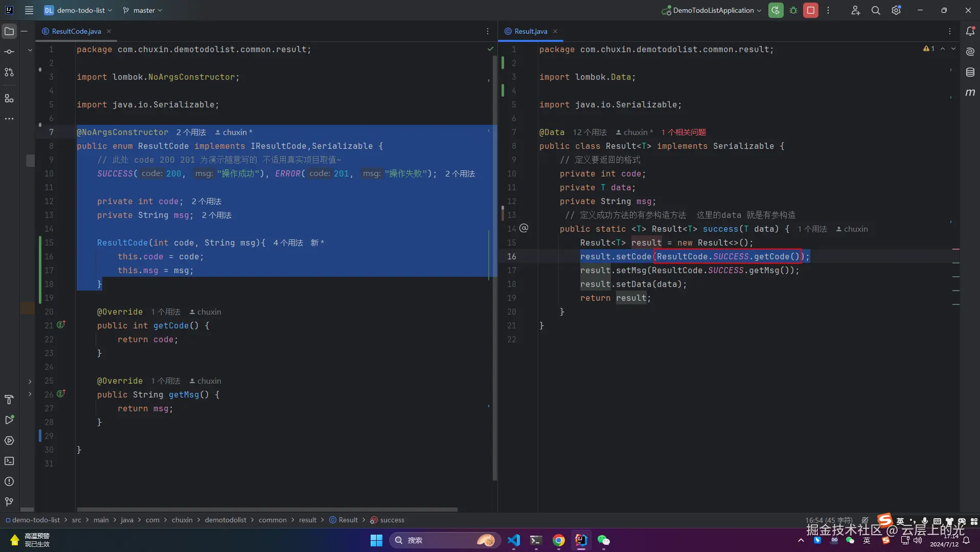Click Result class in breadcrumb path
The width and height of the screenshot is (980, 552).
tap(344, 520)
